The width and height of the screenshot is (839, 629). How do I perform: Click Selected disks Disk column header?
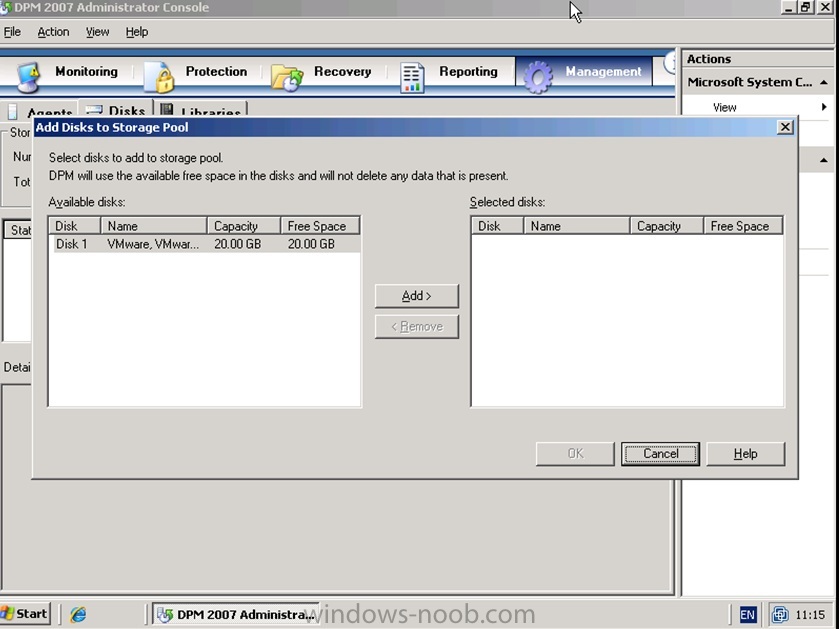point(498,226)
